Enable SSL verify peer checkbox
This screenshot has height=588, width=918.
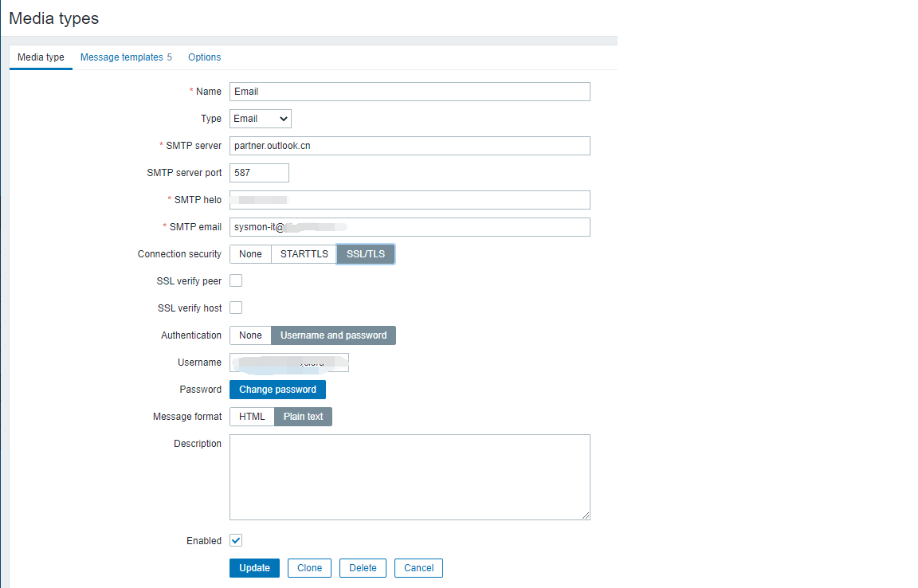(x=236, y=281)
